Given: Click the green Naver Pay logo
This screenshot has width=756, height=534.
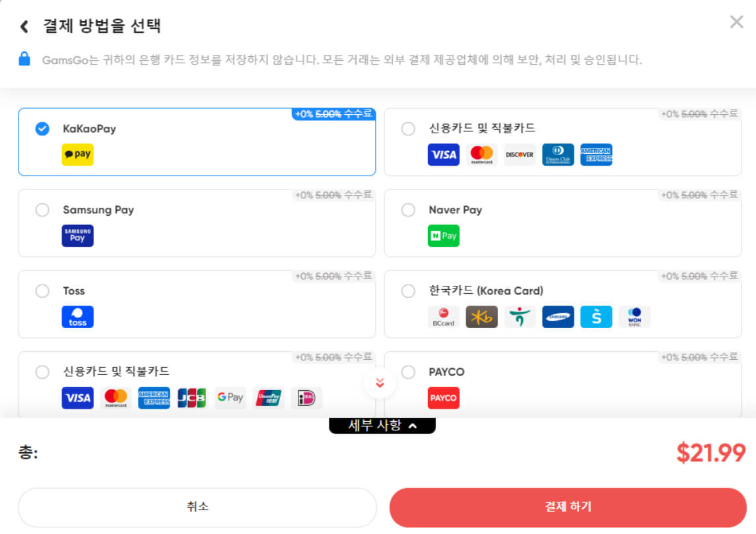Looking at the screenshot, I should 444,236.
